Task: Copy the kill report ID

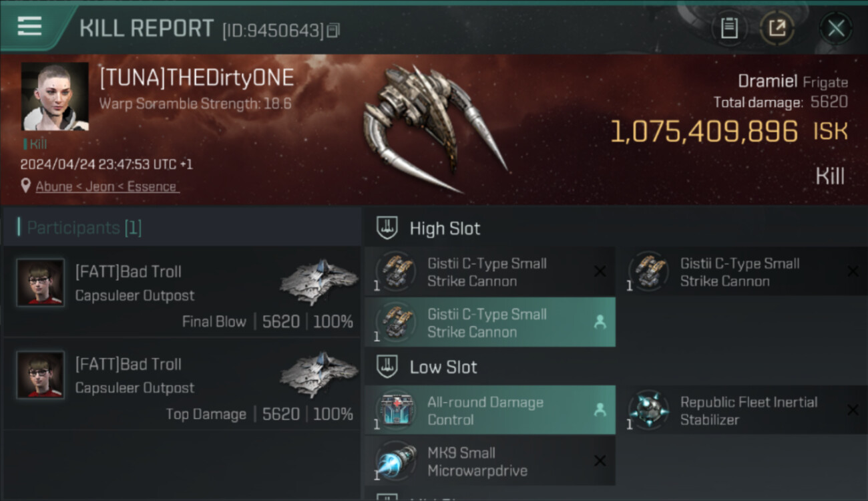Action: click(333, 30)
